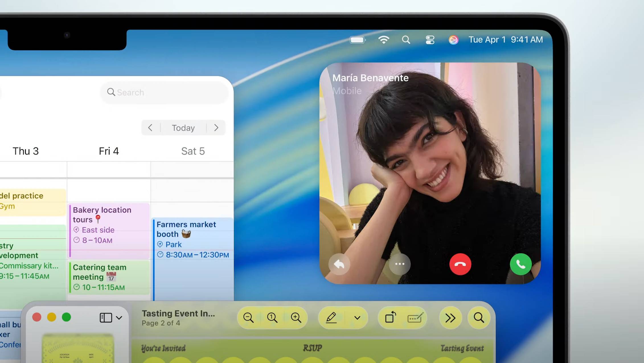Open Spotlight search in the menu bar
The height and width of the screenshot is (363, 644).
pyautogui.click(x=406, y=40)
